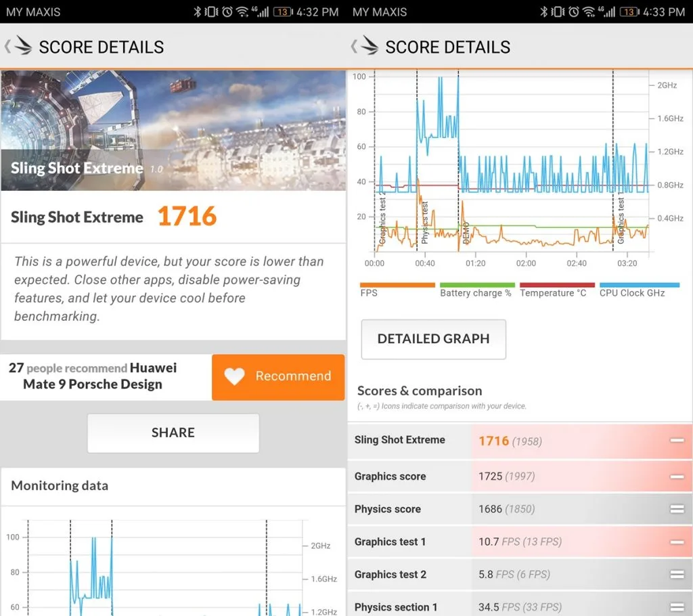The height and width of the screenshot is (616, 693).
Task: Tap minus comparison icon on Graphics score row
Action: click(677, 477)
